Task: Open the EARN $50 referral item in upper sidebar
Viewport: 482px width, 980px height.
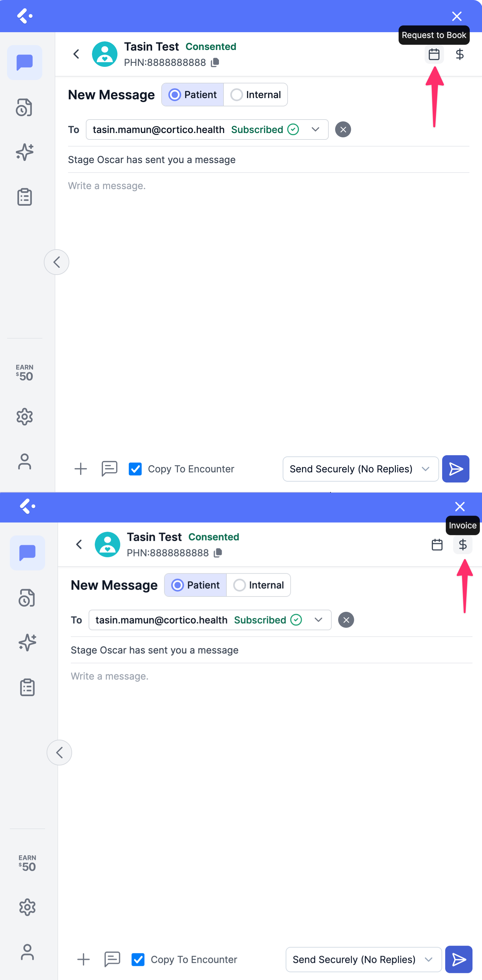Action: point(25,372)
